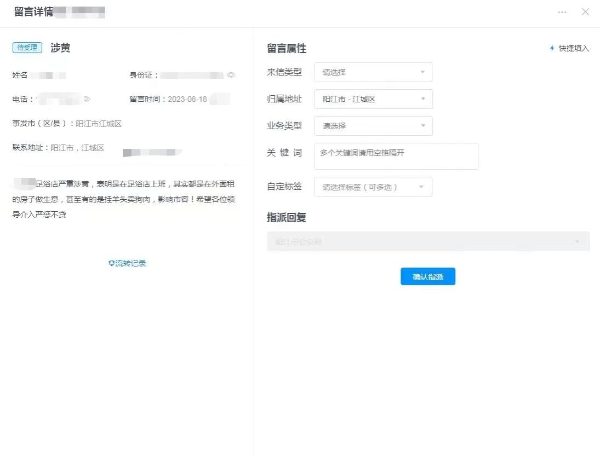
Task: Open the 来信类型 dropdown
Action: [373, 72]
